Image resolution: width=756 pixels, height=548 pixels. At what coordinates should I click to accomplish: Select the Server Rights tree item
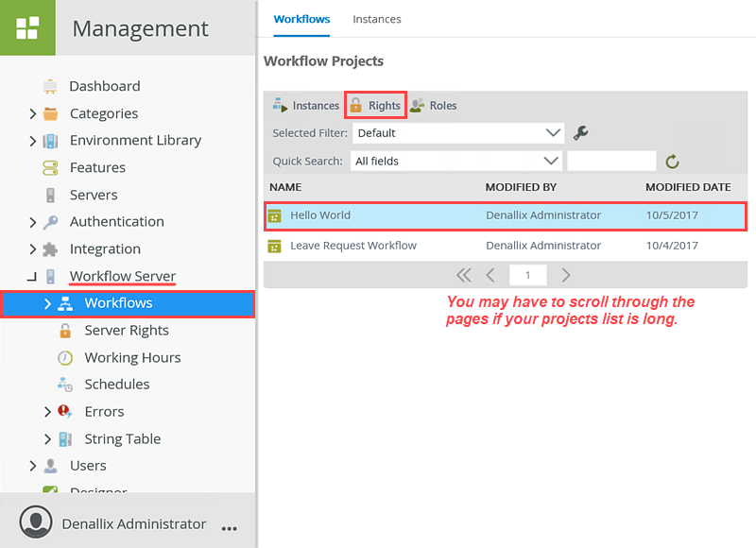click(x=127, y=331)
